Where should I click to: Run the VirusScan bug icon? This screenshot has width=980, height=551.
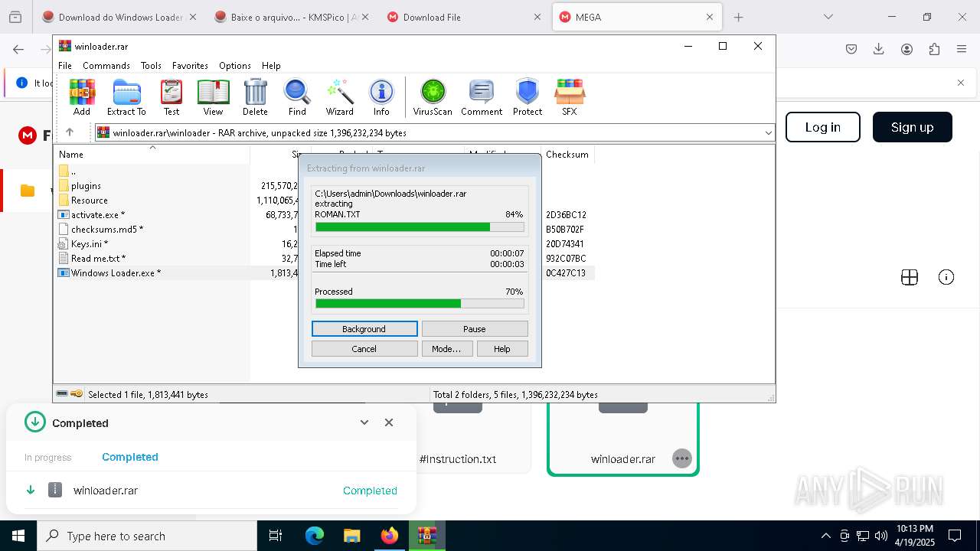click(x=433, y=97)
